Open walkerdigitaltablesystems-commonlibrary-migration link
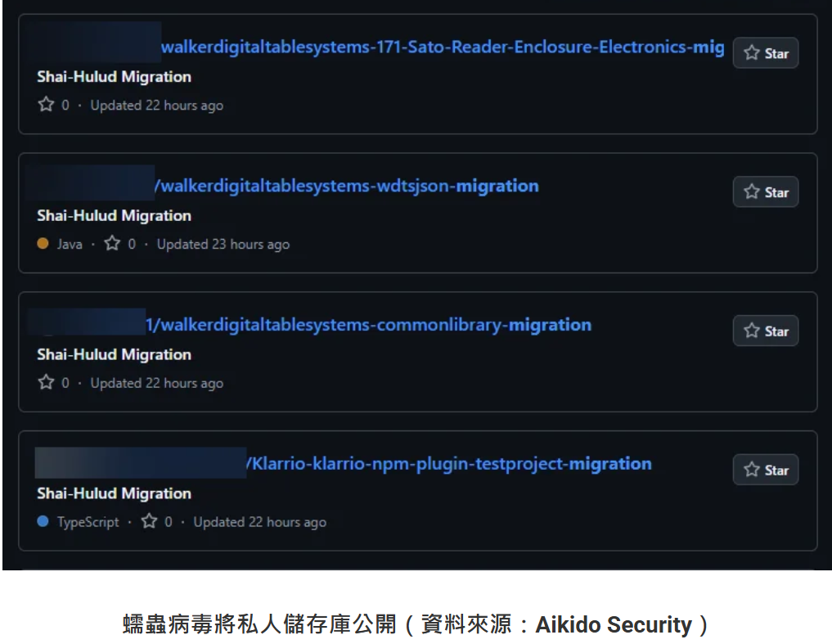This screenshot has width=832, height=644. pos(368,326)
